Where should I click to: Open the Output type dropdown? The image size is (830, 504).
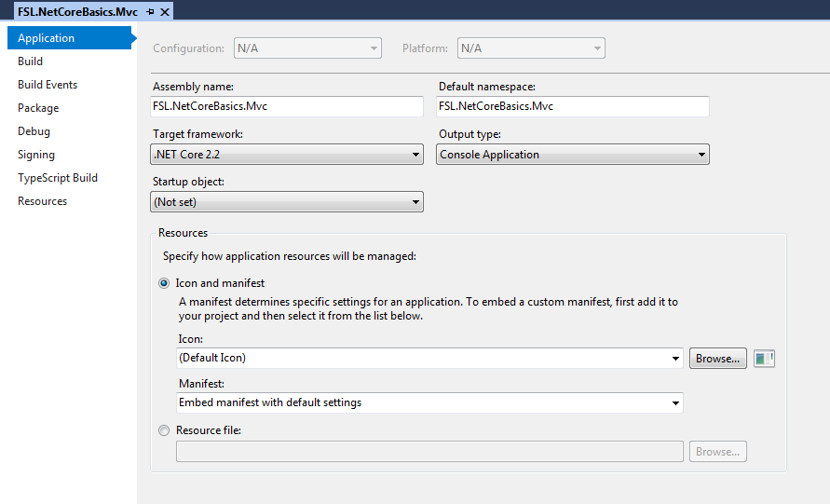(572, 155)
